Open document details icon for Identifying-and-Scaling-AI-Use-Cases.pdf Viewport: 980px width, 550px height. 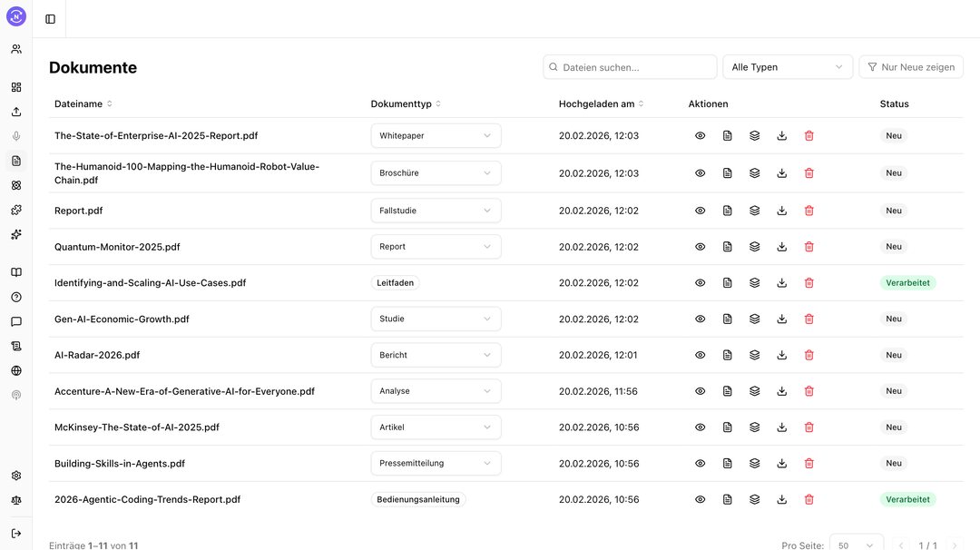click(728, 282)
